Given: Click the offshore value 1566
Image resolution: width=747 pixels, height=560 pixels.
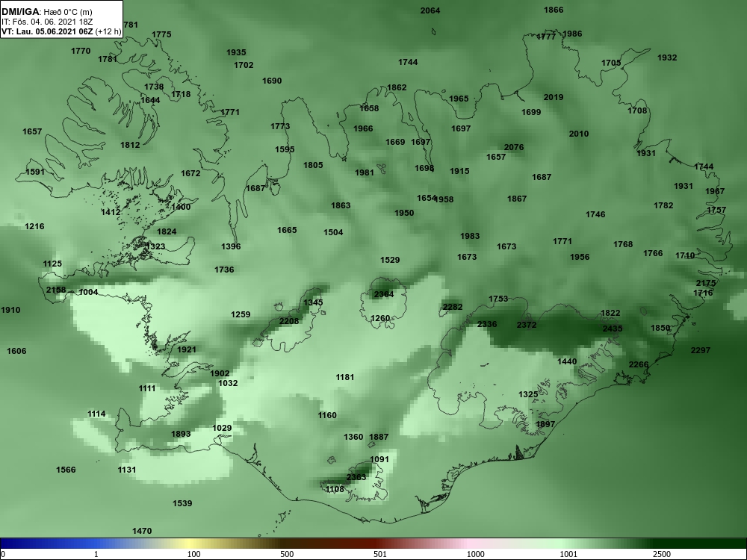Looking at the screenshot, I should pyautogui.click(x=66, y=470).
